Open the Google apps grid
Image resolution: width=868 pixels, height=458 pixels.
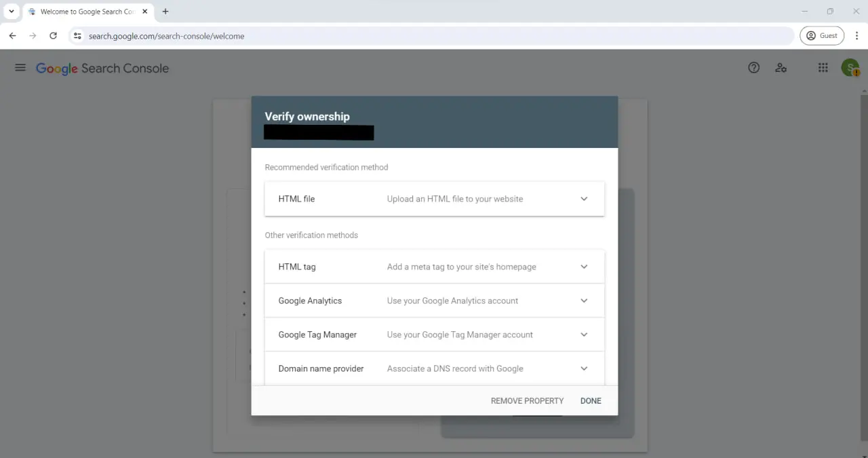pyautogui.click(x=823, y=68)
